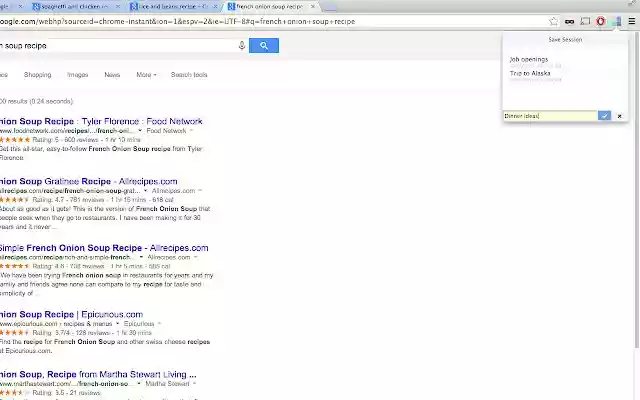This screenshot has height=400, width=640.
Task: Open Epicurious onion soup recipe link
Action: (71, 314)
